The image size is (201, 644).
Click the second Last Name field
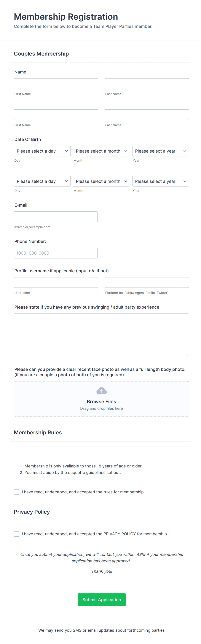click(147, 115)
